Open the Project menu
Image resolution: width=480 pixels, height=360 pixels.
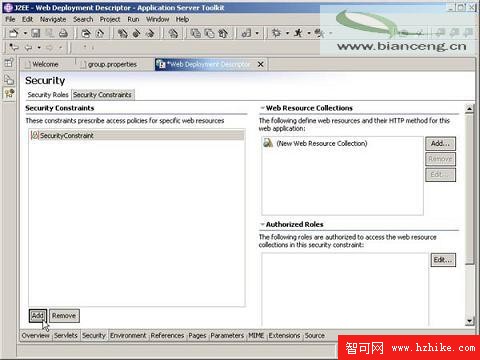click(x=110, y=19)
